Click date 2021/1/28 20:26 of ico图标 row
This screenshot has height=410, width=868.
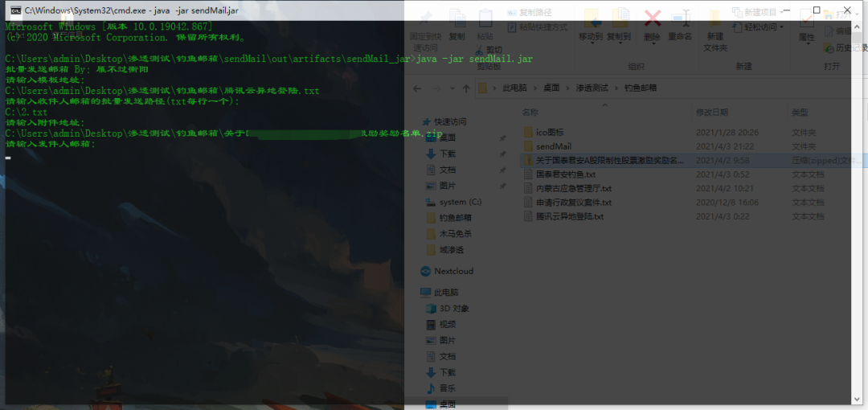(727, 133)
